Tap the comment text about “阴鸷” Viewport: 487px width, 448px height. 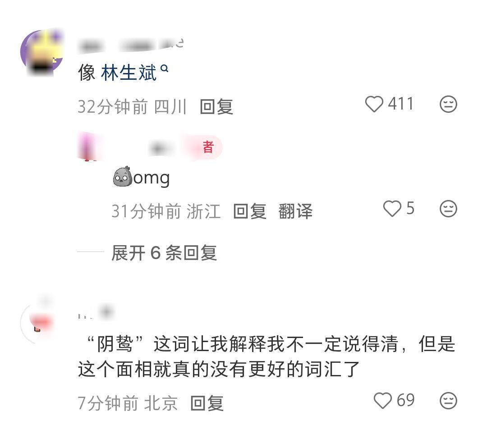[266, 357]
